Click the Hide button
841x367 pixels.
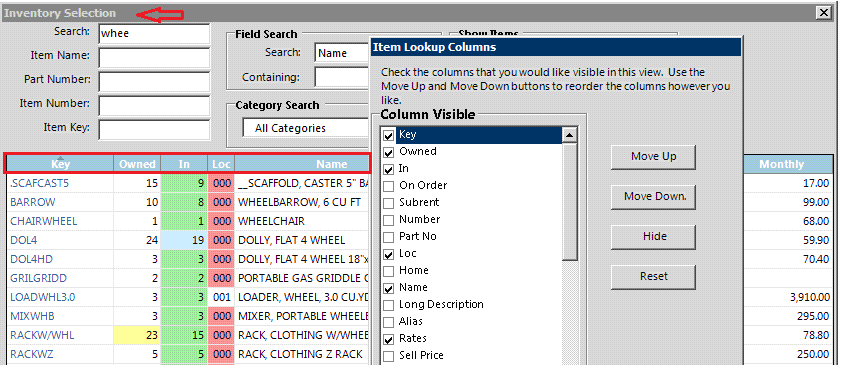tap(653, 237)
